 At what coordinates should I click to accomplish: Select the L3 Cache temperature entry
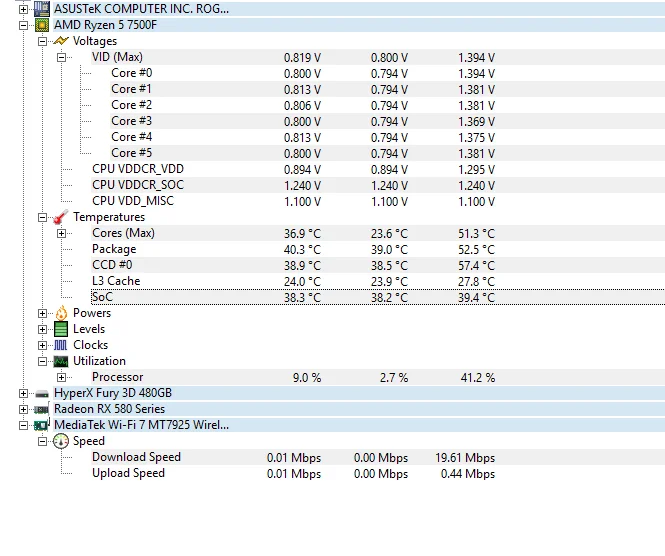pyautogui.click(x=116, y=281)
